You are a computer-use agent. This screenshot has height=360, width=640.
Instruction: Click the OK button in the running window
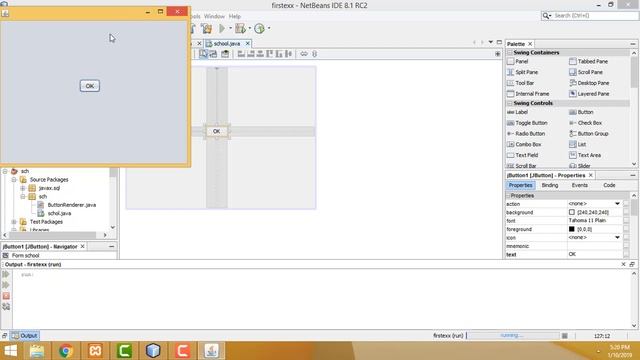click(x=90, y=86)
